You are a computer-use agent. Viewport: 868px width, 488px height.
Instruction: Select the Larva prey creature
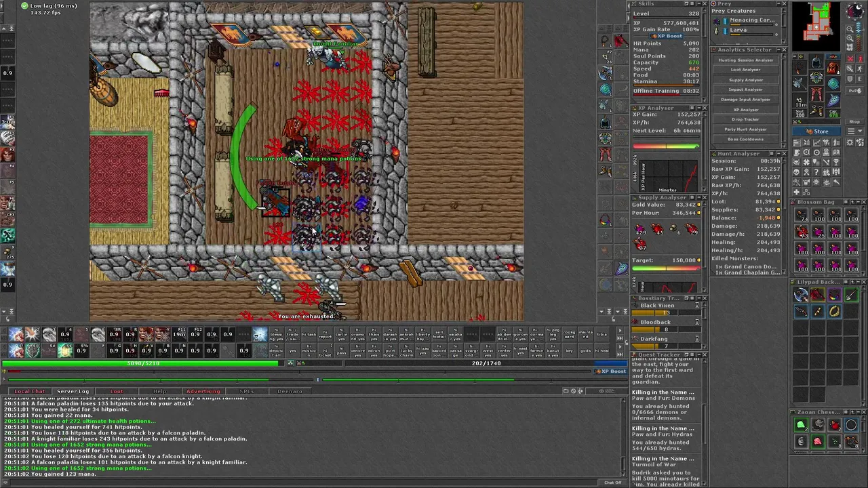point(746,30)
